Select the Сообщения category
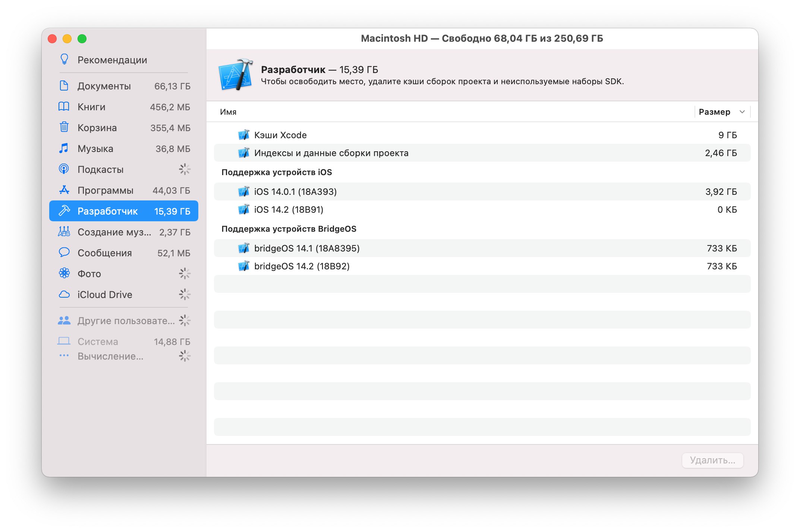Screen dimensions: 800x532 [x=123, y=253]
